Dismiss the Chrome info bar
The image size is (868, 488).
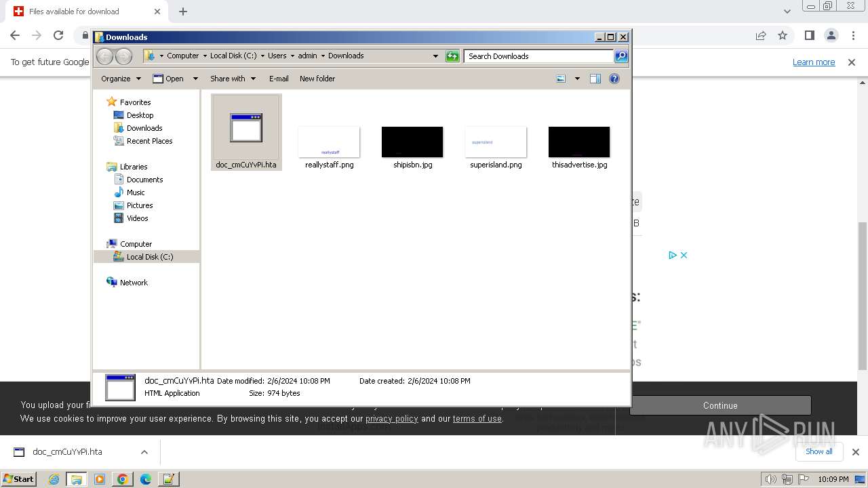[x=852, y=62]
